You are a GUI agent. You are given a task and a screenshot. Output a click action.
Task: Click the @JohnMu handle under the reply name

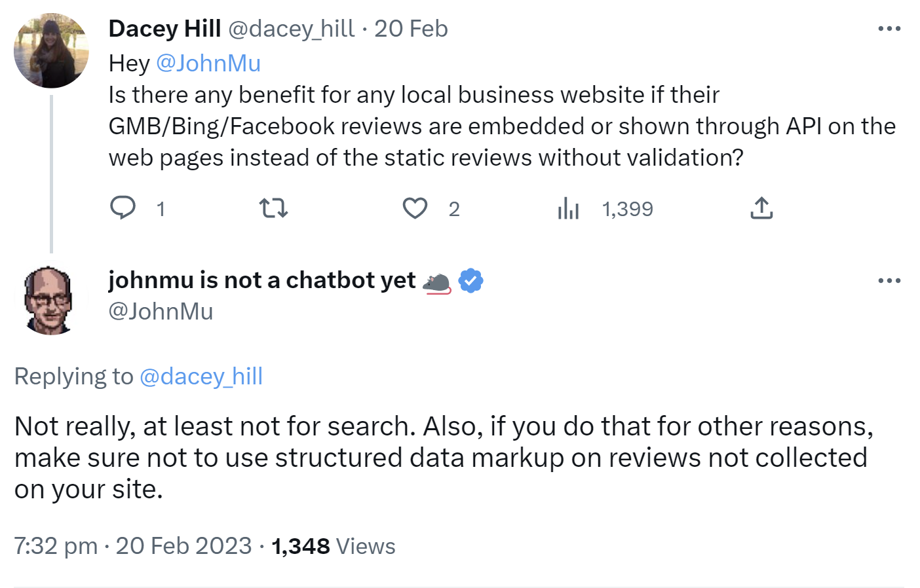[161, 312]
